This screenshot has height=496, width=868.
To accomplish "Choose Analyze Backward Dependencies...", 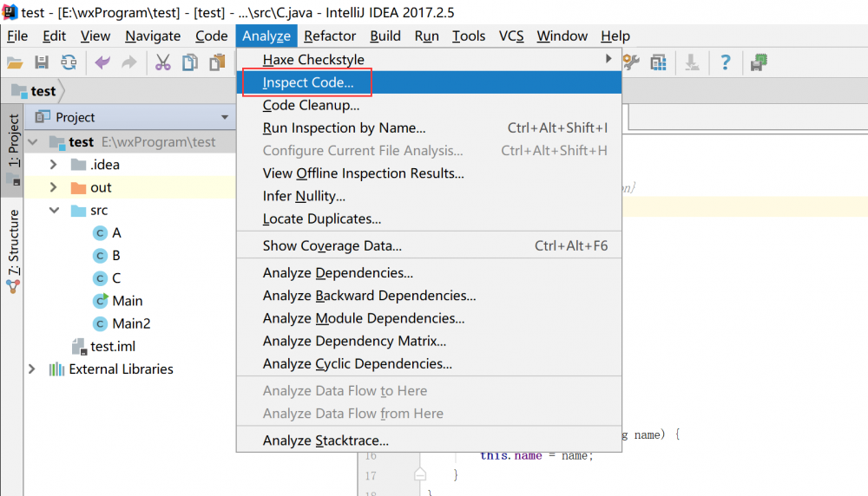I will pos(429,296).
